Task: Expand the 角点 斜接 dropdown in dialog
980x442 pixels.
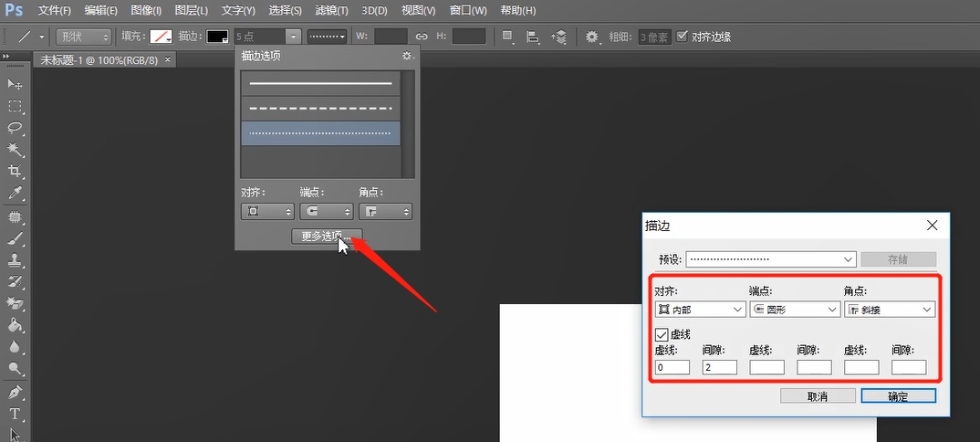Action: pos(889,310)
